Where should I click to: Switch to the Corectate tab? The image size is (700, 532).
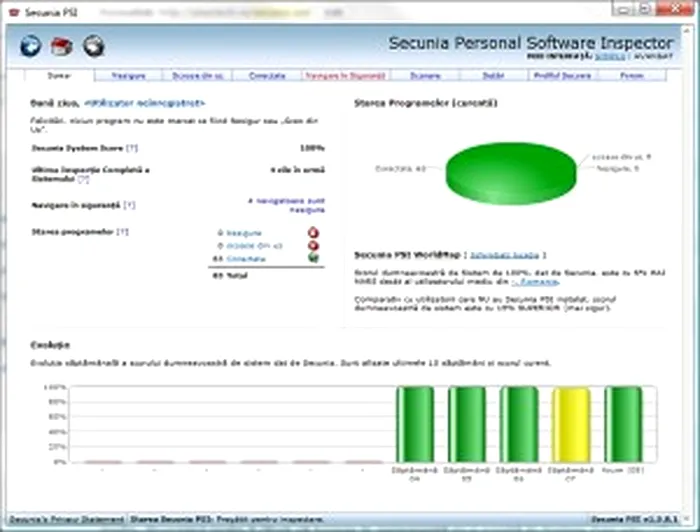click(x=263, y=75)
